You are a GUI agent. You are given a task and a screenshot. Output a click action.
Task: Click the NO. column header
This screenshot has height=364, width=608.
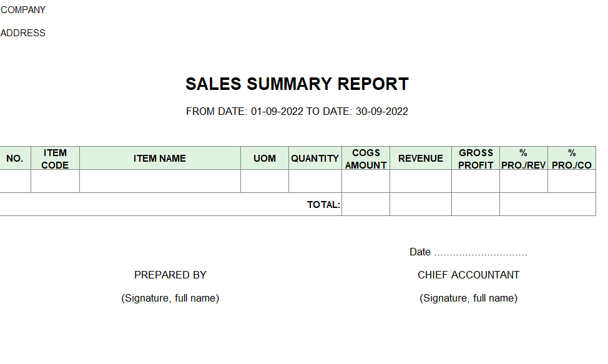tap(15, 158)
